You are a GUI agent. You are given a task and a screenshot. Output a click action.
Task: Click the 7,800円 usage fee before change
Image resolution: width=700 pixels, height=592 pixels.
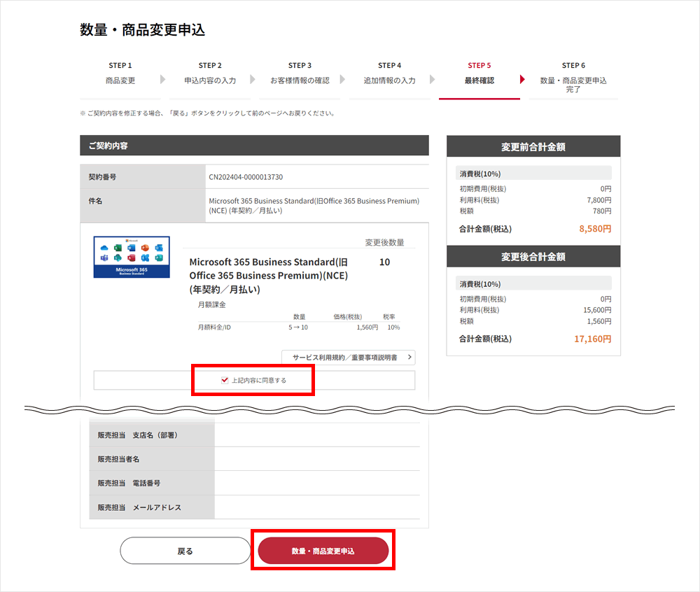[x=599, y=200]
